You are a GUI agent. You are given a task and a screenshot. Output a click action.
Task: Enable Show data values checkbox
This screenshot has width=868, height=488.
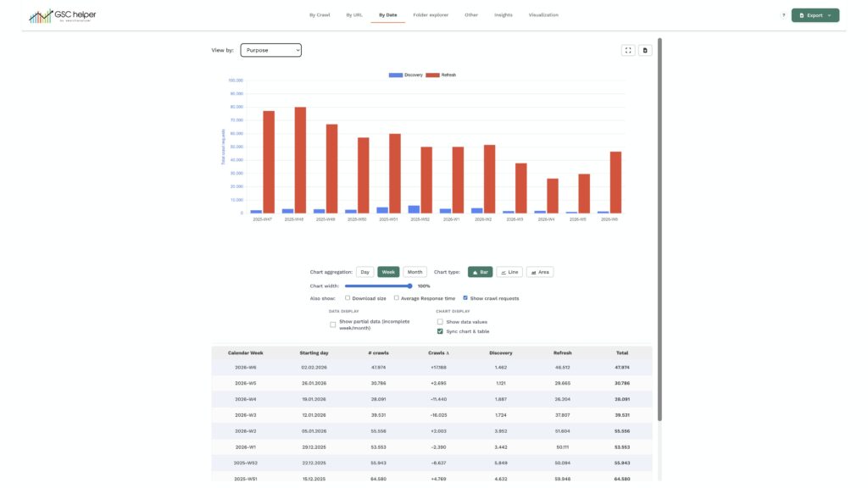point(440,322)
